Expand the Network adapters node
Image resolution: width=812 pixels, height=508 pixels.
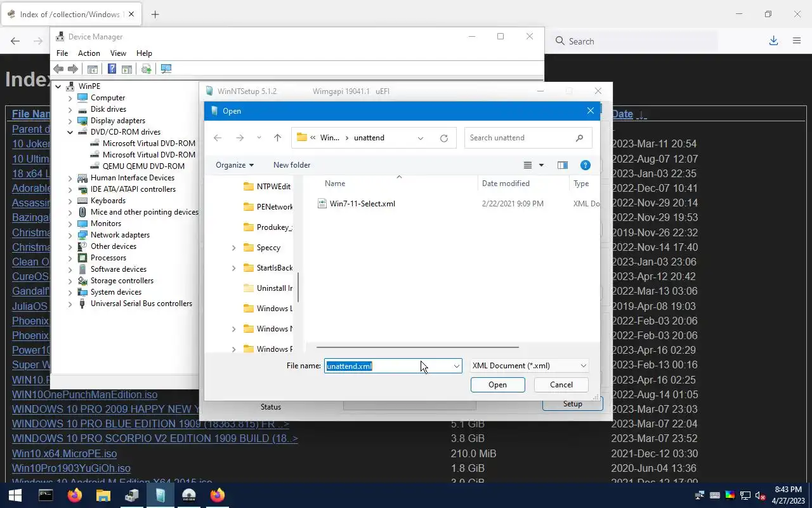[x=70, y=235]
